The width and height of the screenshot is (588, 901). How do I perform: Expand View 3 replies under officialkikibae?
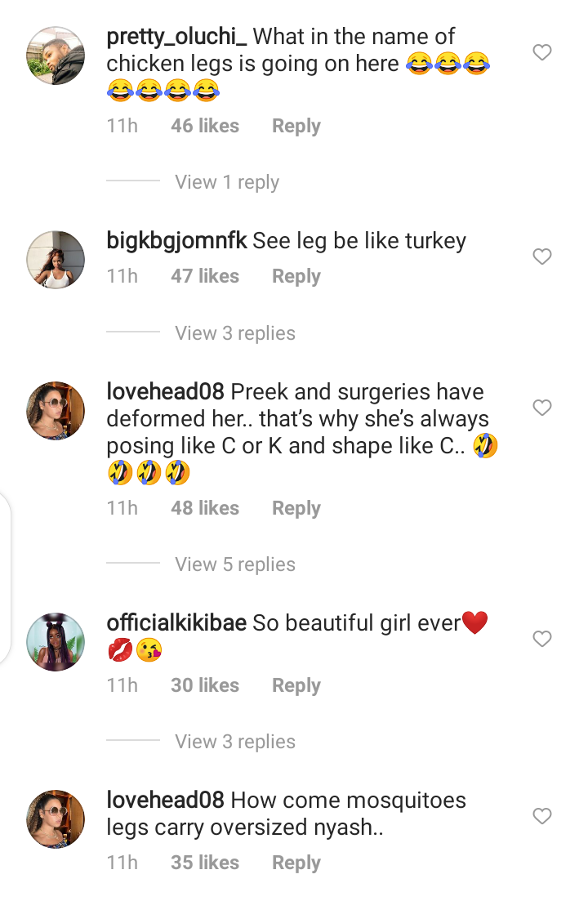(x=234, y=742)
